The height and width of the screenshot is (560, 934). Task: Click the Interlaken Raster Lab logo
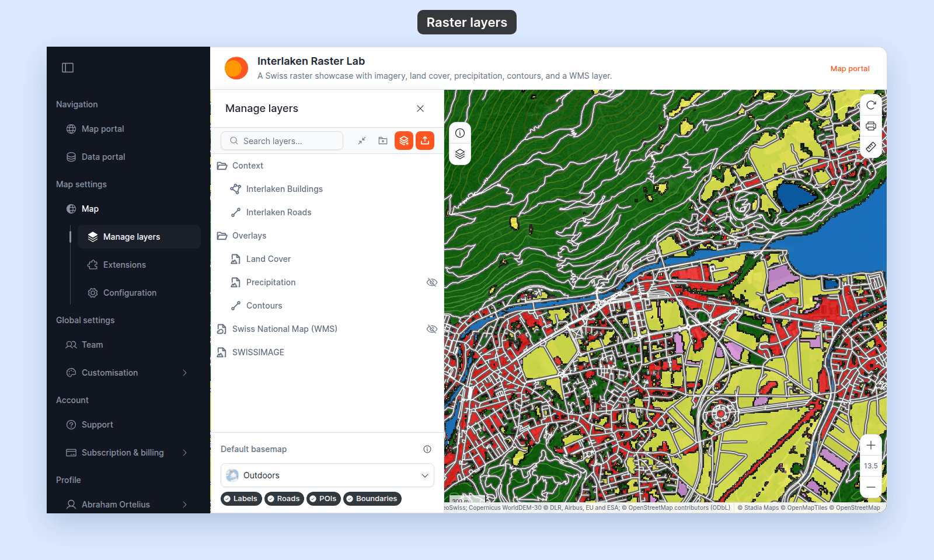[236, 68]
